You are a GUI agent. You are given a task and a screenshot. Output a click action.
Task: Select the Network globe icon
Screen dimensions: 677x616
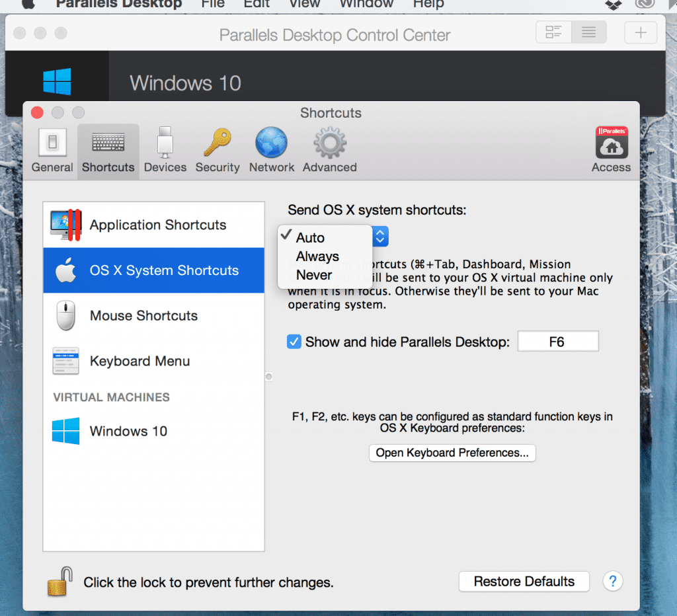tap(271, 142)
